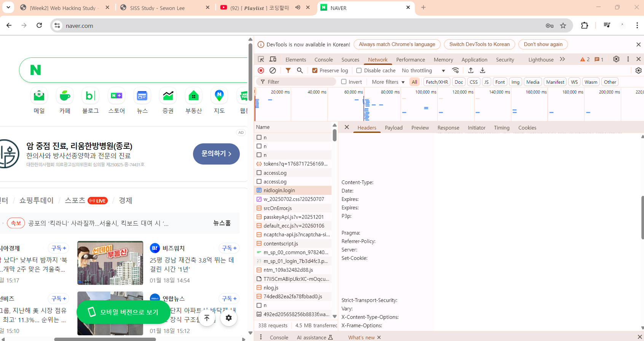Click the inspect element picker icon
The image size is (644, 341).
[261, 59]
